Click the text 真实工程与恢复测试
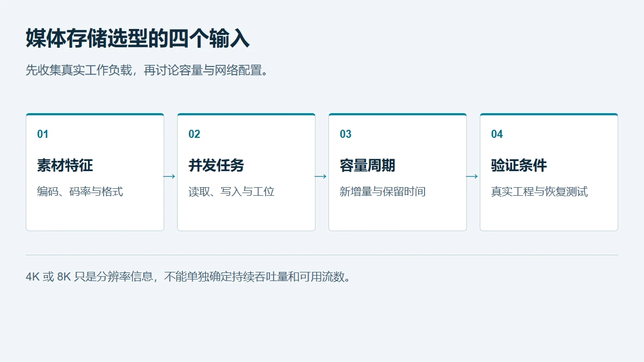Screen dimensions: 644x362 click(539, 191)
